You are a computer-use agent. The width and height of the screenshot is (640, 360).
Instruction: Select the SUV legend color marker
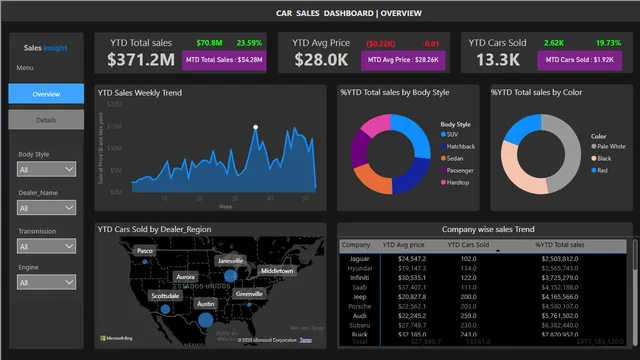[443, 134]
